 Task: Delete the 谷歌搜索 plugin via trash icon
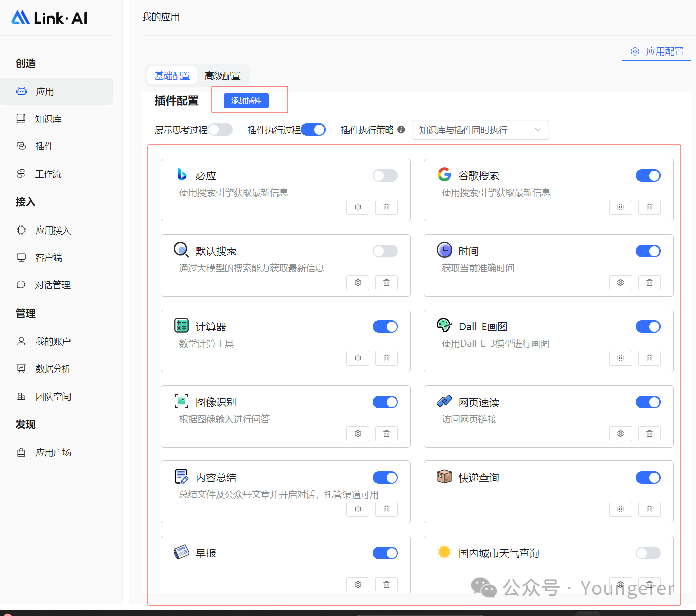pos(649,207)
